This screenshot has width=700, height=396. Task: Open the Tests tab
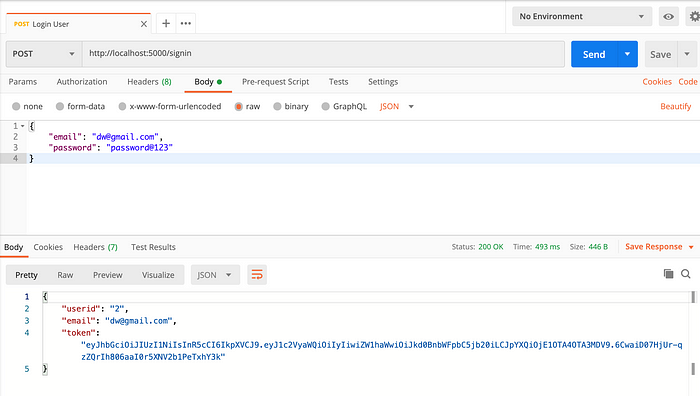[x=338, y=82]
